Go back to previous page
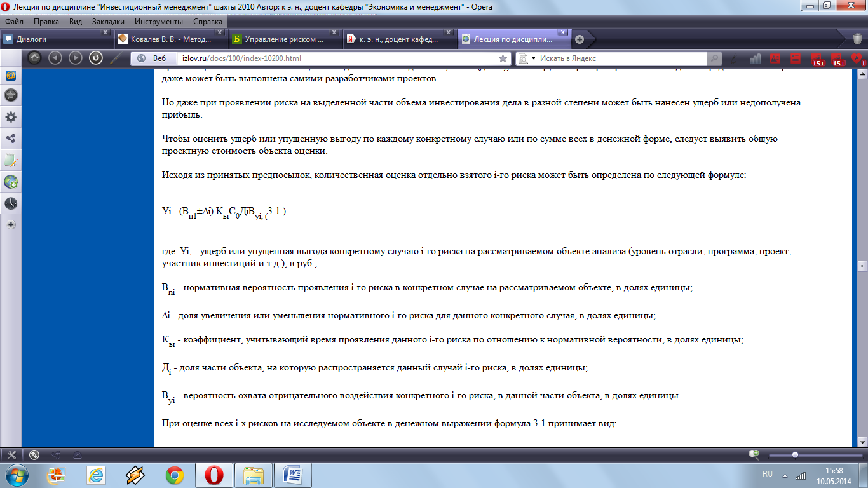The height and width of the screenshot is (488, 868). [55, 58]
